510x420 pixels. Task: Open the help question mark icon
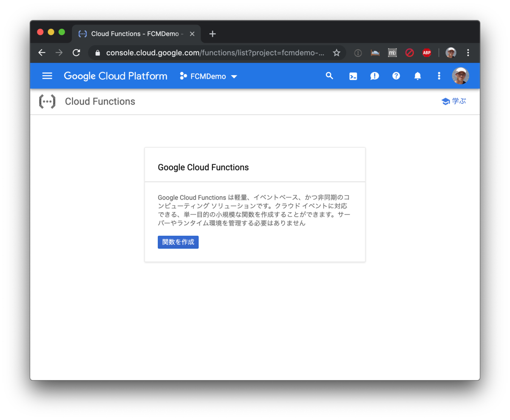[396, 76]
